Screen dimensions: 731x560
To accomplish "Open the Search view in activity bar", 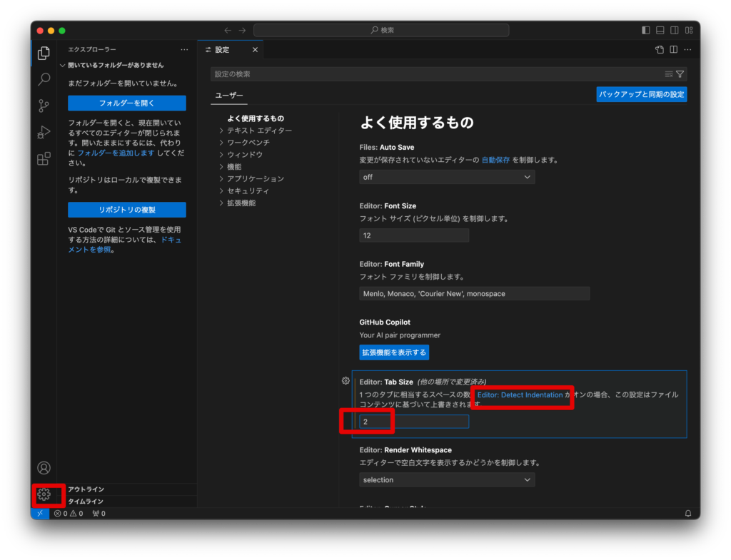I will [44, 79].
